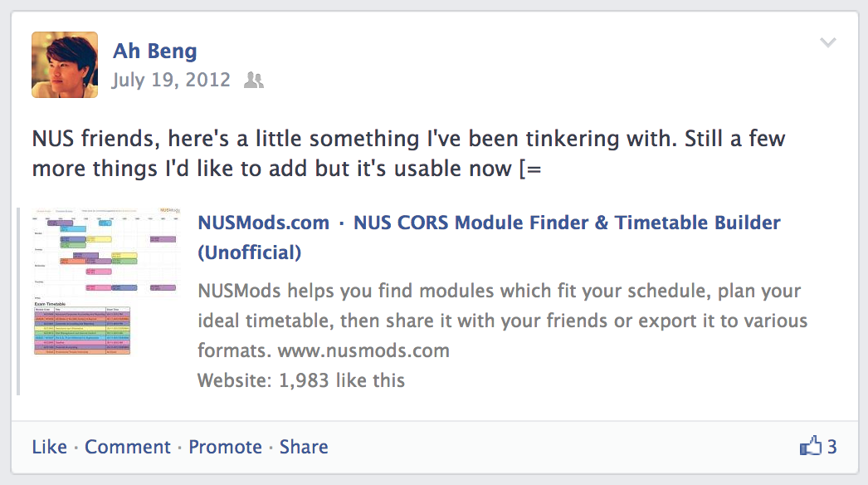Visit the www.nusmods.com URL text
This screenshot has height=485, width=868.
pos(363,350)
